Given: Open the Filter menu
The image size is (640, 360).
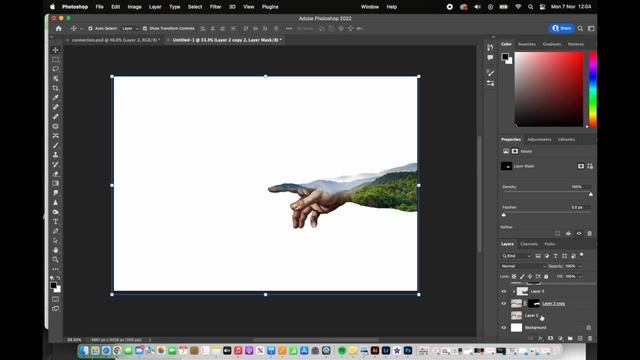Looking at the screenshot, I should [216, 7].
